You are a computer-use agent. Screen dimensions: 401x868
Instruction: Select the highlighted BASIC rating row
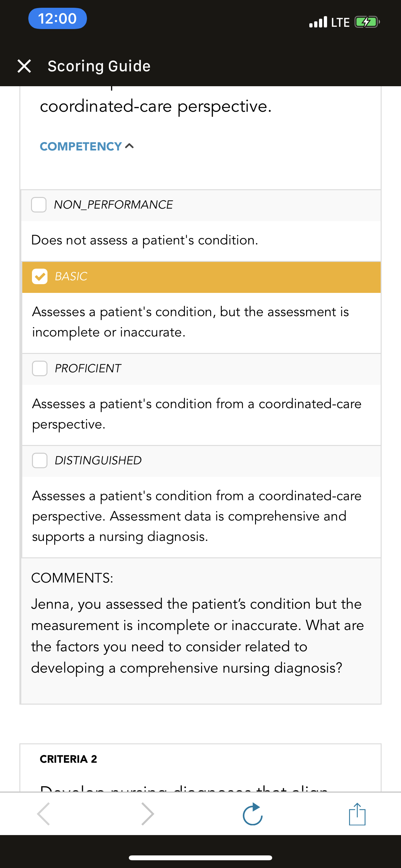pos(201,277)
